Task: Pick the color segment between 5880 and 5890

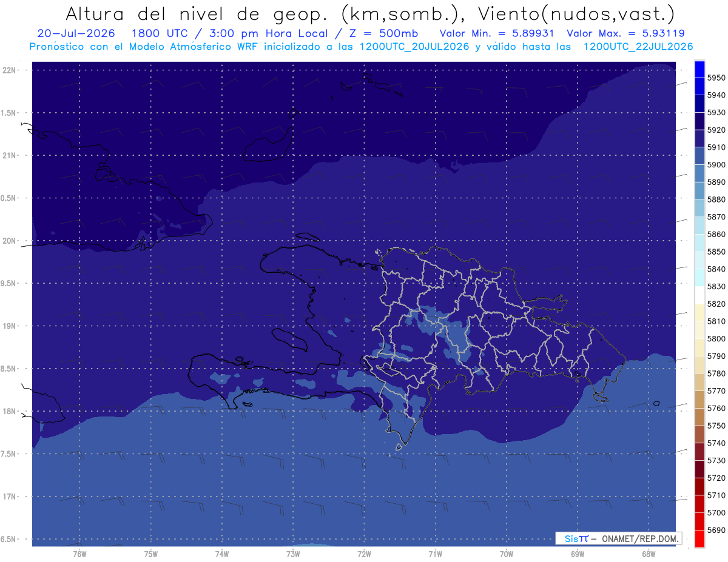Action: [x=699, y=190]
